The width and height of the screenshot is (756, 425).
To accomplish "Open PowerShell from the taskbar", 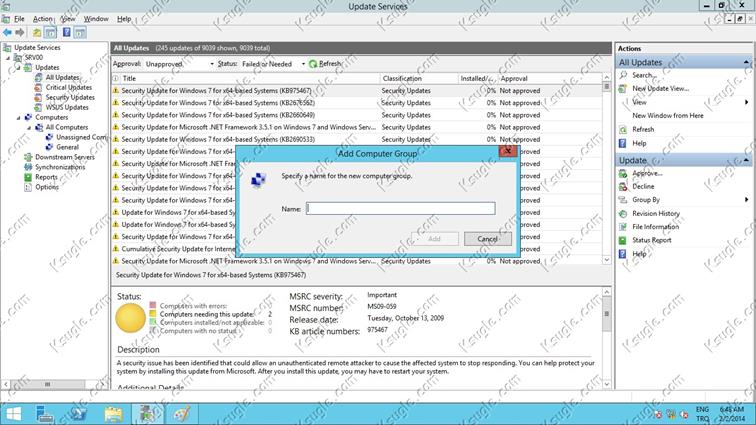I will pyautogui.click(x=79, y=414).
